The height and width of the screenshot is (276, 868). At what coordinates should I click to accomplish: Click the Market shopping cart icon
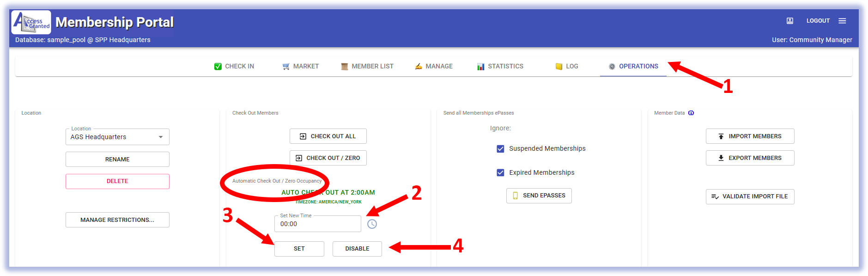[286, 67]
